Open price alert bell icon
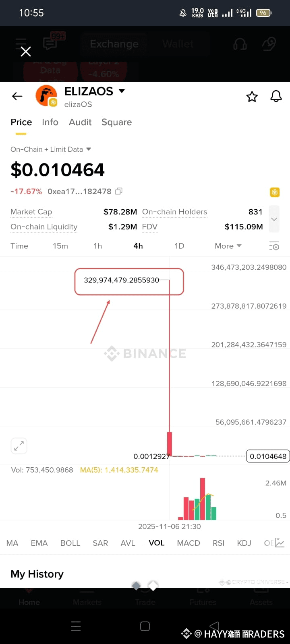This screenshot has height=644, width=290. click(x=276, y=96)
